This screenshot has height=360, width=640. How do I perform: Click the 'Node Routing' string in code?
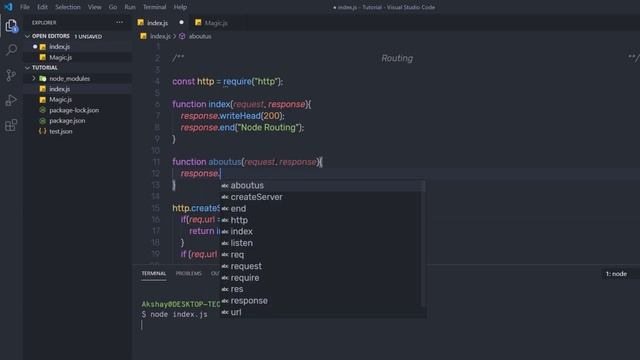[x=267, y=128]
